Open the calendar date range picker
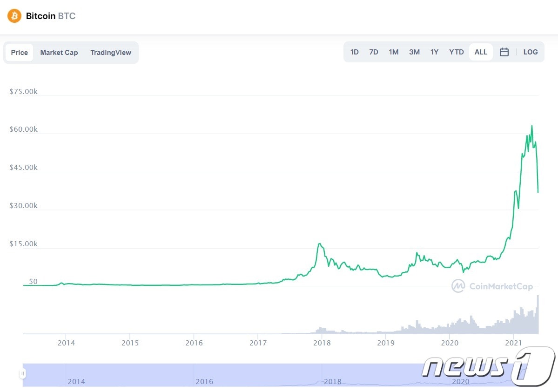Viewport: 558px width, 392px height. (504, 52)
